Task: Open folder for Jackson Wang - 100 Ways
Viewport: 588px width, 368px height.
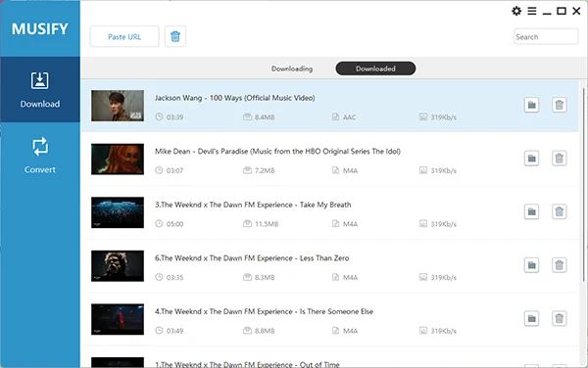Action: click(x=531, y=105)
